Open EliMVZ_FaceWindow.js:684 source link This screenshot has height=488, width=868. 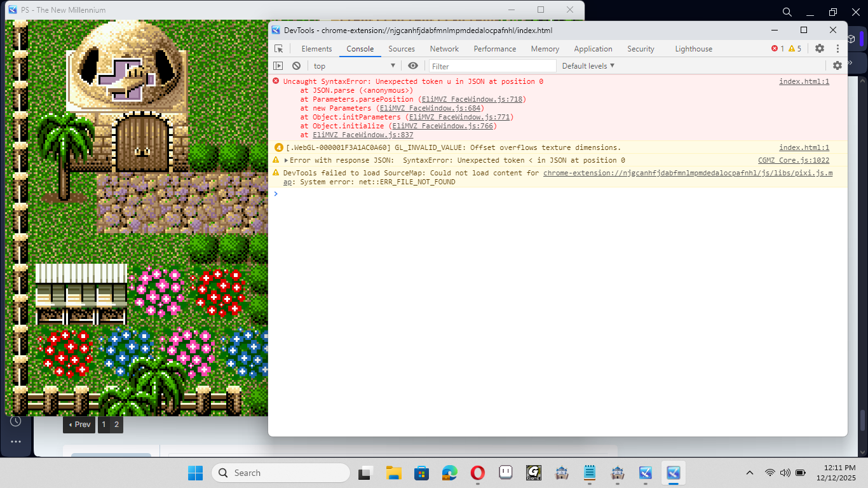(430, 108)
